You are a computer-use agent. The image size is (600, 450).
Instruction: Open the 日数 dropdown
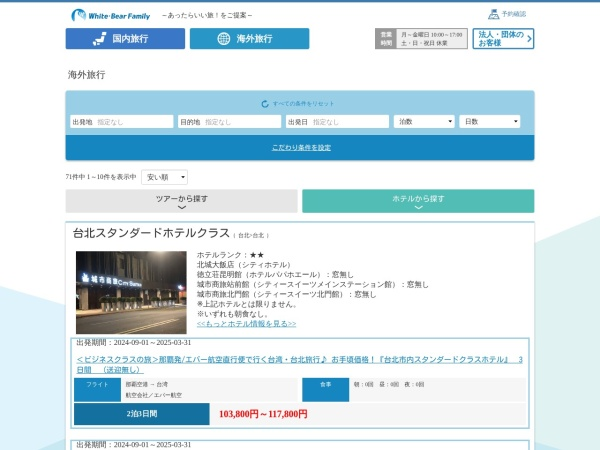(x=490, y=122)
